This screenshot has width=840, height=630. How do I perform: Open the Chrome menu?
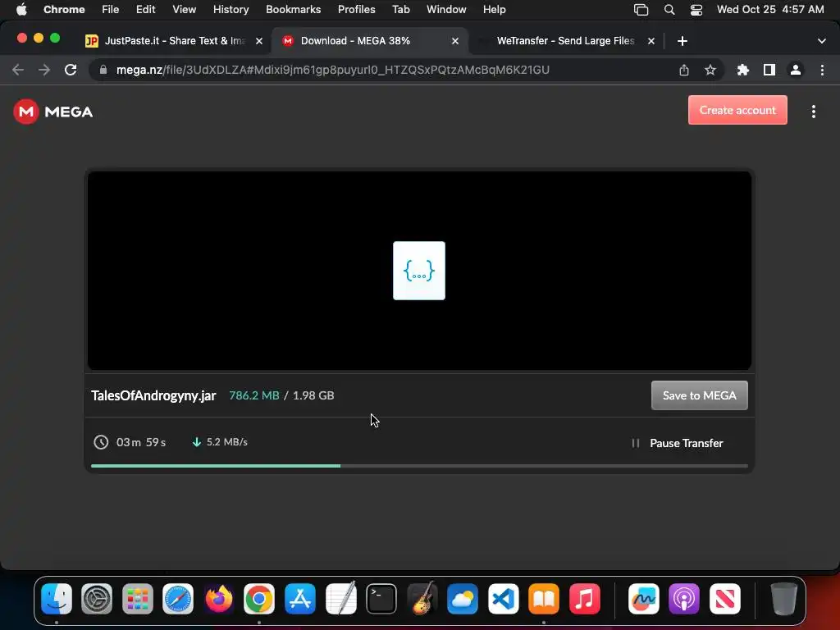click(64, 9)
